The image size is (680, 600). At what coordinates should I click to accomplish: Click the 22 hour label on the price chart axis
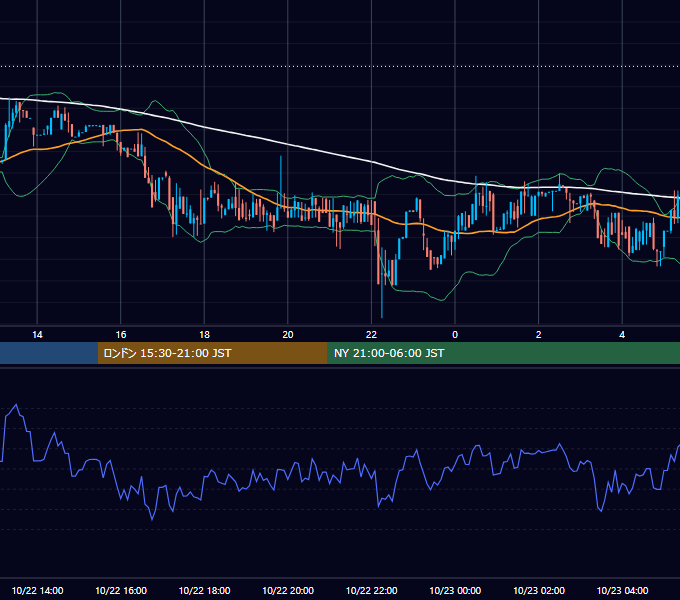(371, 335)
